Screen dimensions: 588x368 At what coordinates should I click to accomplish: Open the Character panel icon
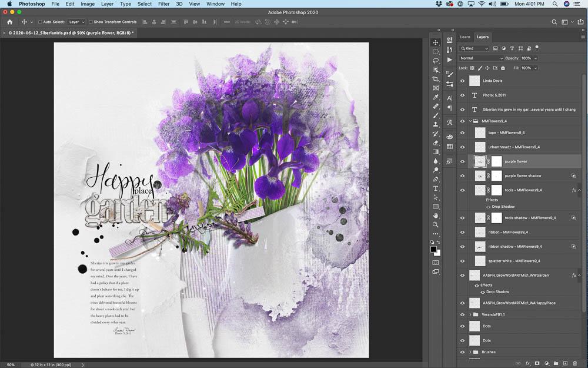[x=450, y=98]
